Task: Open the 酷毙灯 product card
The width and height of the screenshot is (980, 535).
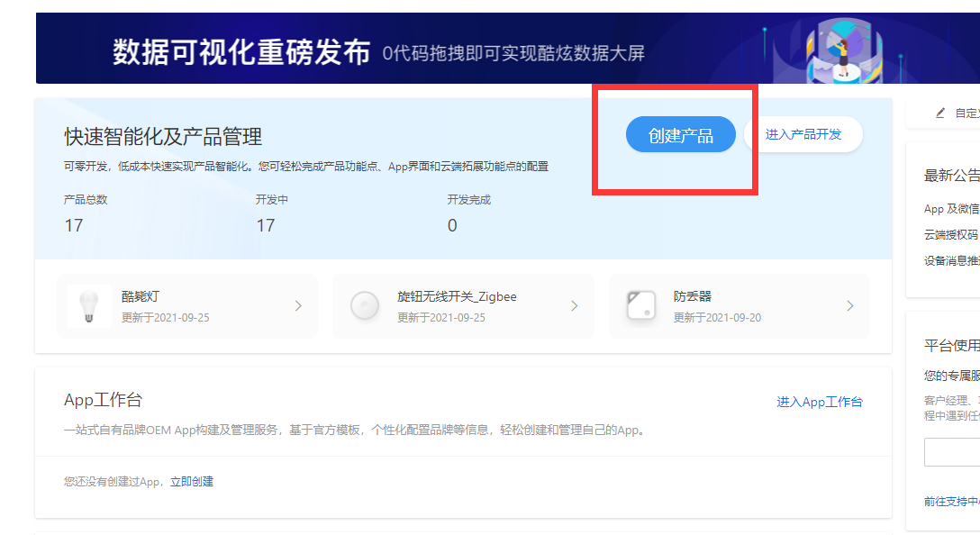Action: (186, 306)
